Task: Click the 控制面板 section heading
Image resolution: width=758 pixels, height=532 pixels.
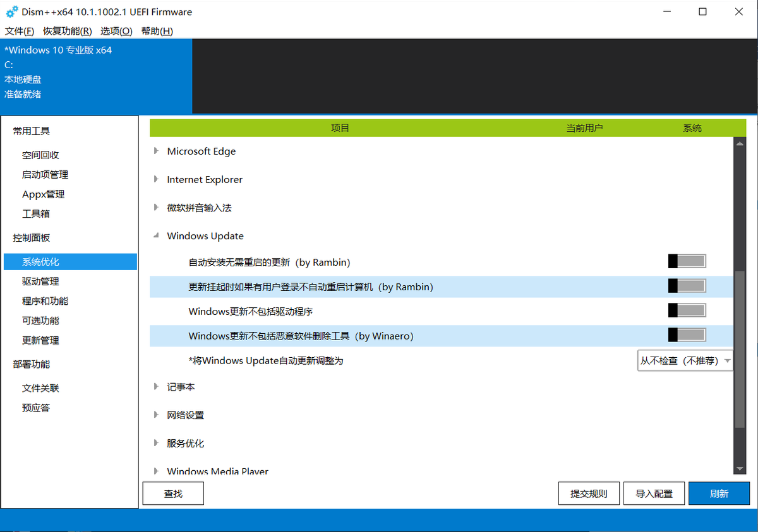Action: click(32, 238)
